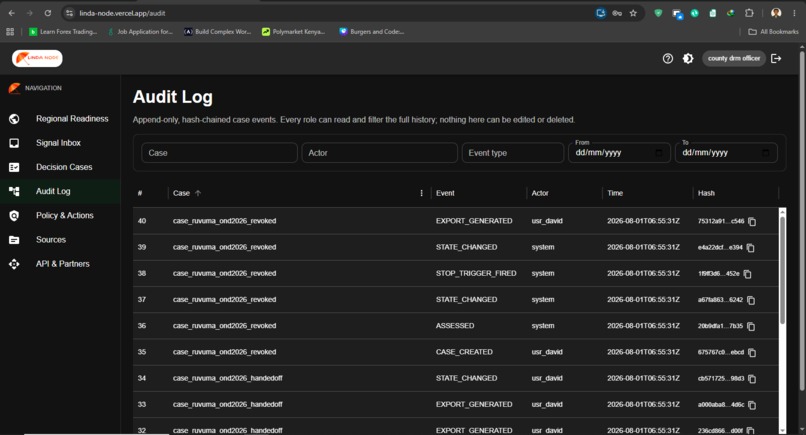This screenshot has height=435, width=806.
Task: Open the From date calendar picker
Action: 659,153
